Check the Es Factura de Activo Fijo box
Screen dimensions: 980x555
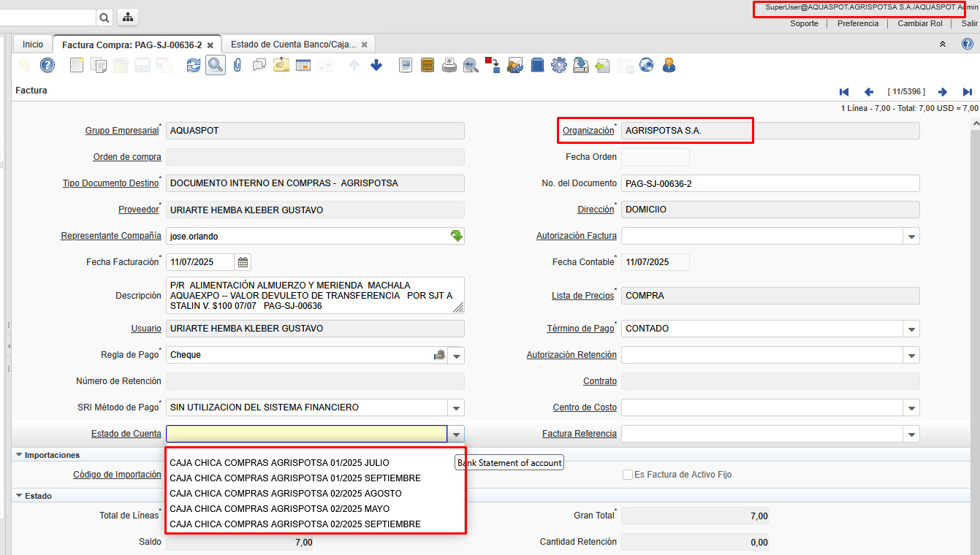tap(628, 475)
